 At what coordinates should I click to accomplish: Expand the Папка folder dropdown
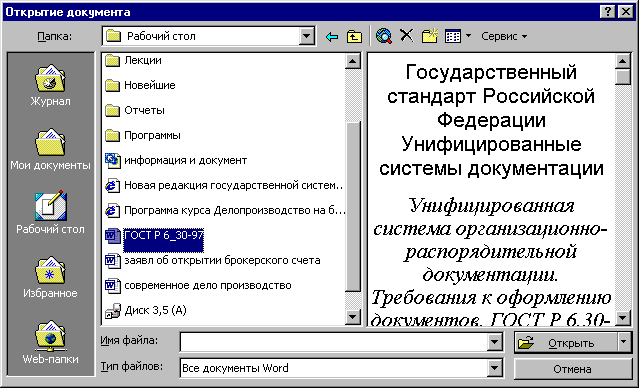click(x=306, y=36)
